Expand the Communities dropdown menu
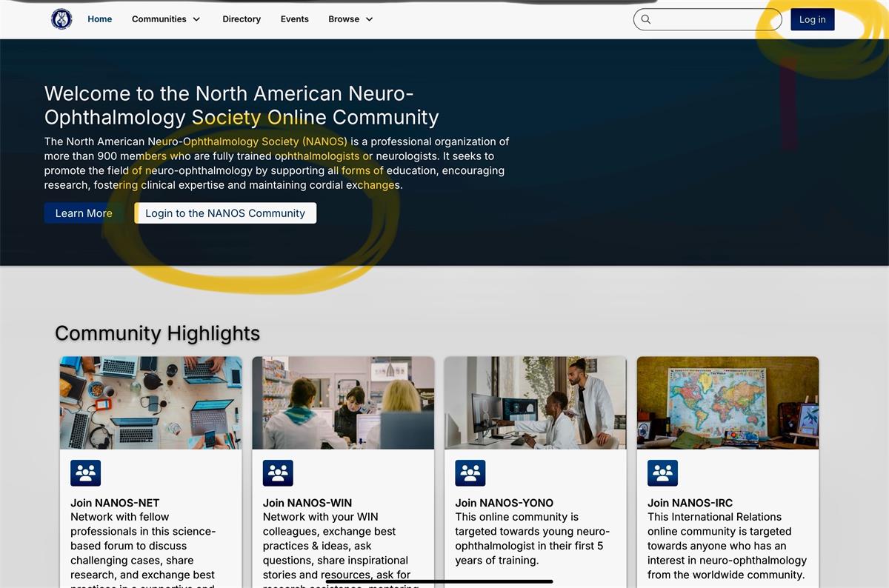The width and height of the screenshot is (889, 588). point(164,19)
